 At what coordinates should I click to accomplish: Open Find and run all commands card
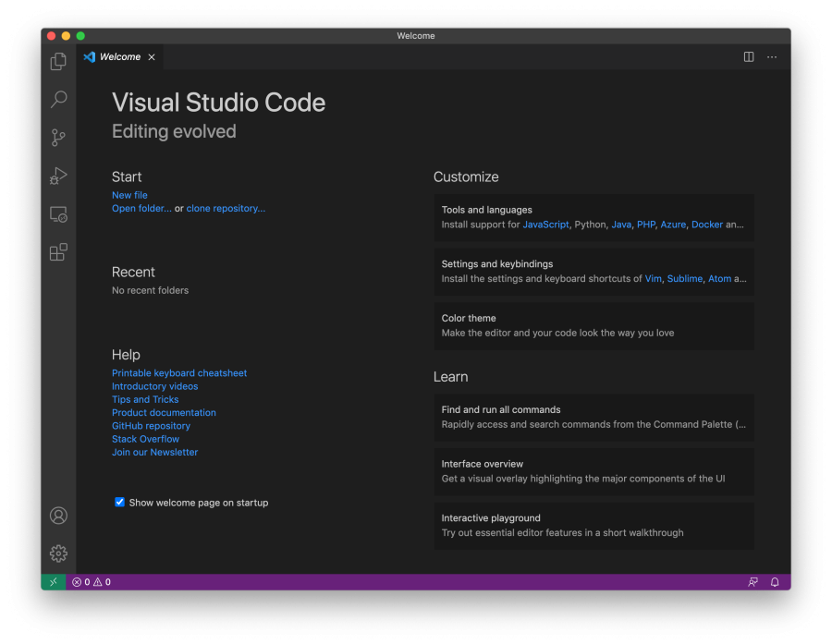pyautogui.click(x=593, y=418)
